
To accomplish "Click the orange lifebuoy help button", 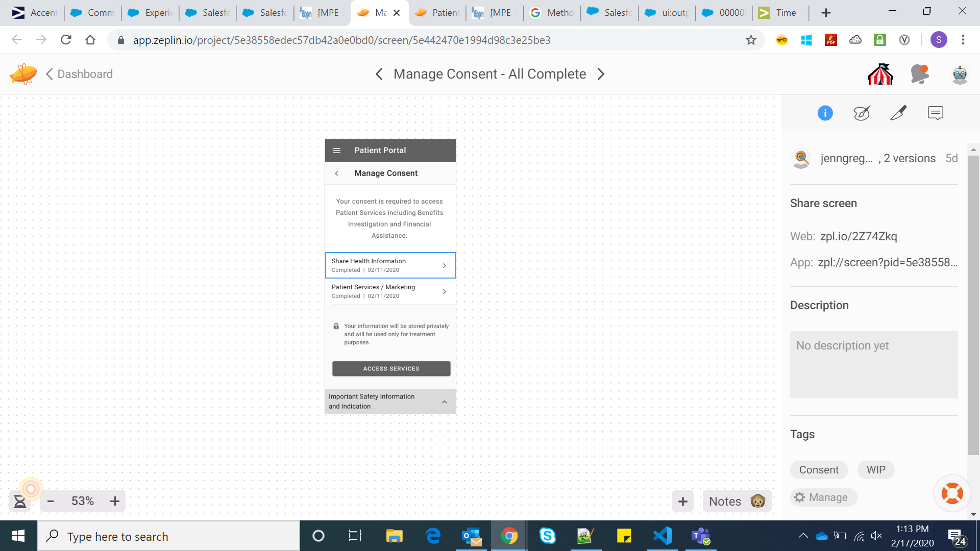I will point(952,493).
